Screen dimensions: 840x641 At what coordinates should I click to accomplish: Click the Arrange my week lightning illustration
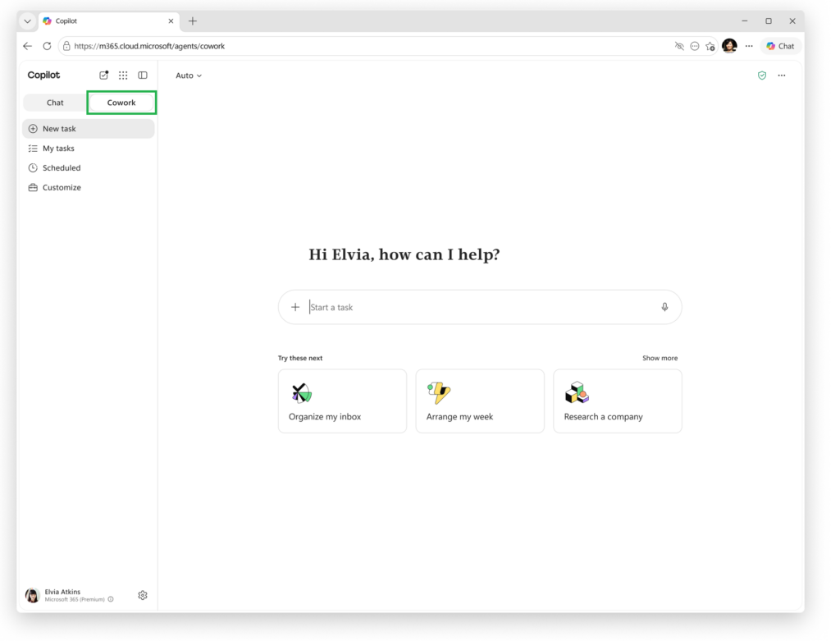(439, 393)
